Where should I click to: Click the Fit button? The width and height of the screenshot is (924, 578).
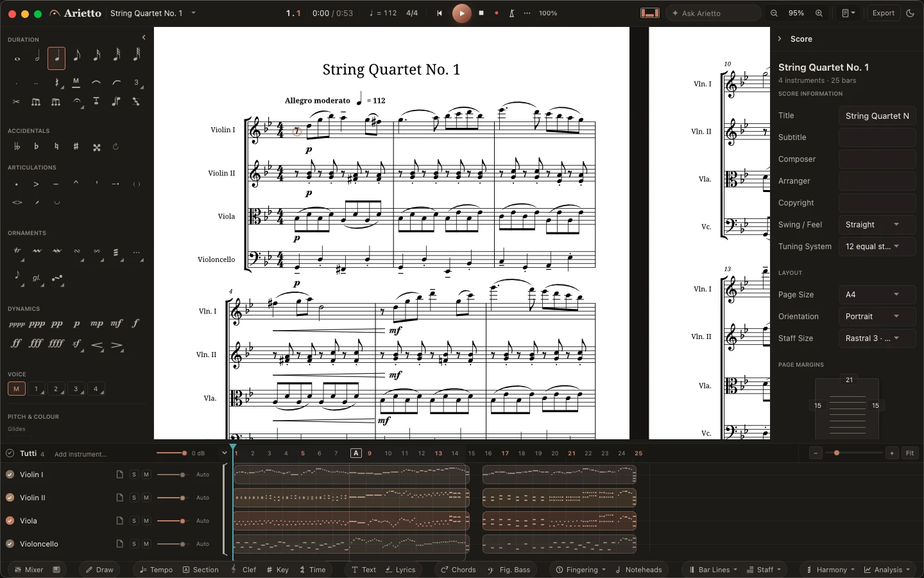(910, 453)
